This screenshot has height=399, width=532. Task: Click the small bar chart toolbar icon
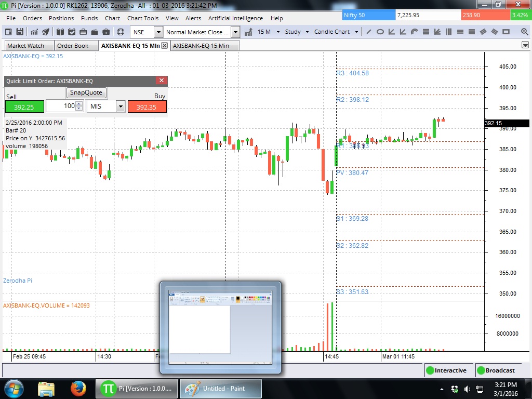[34, 32]
